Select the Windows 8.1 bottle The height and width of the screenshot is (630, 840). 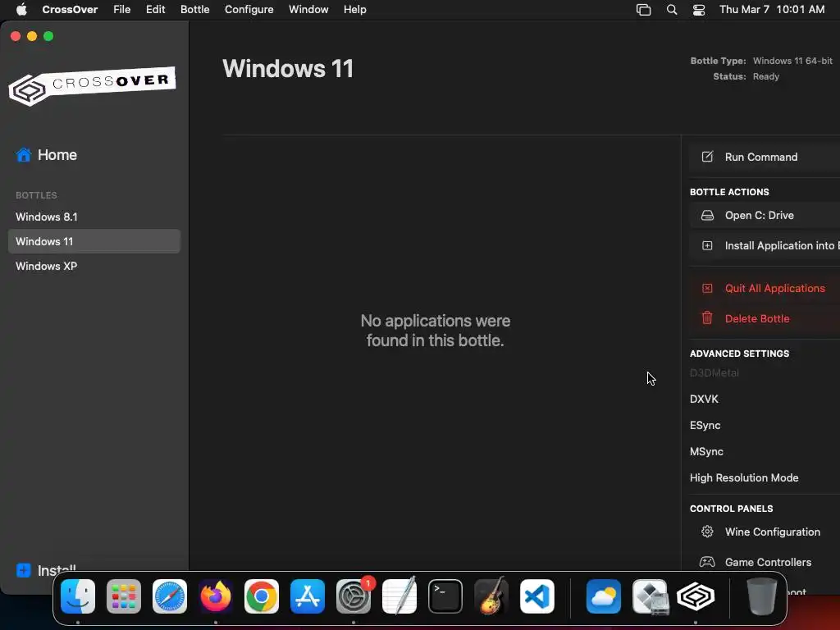(94, 217)
